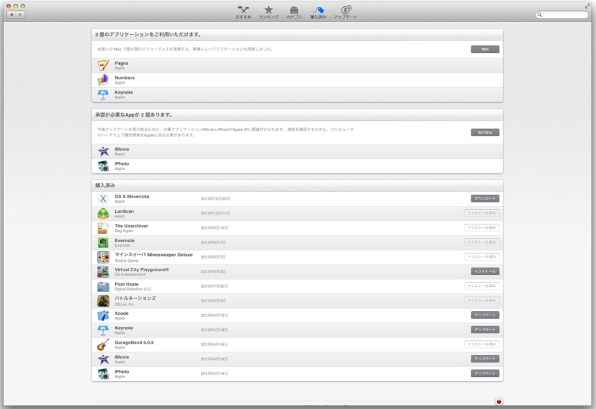Image resolution: width=596 pixels, height=409 pixels.
Task: Click iPhoto icon in the purchased list
Action: [x=103, y=373]
